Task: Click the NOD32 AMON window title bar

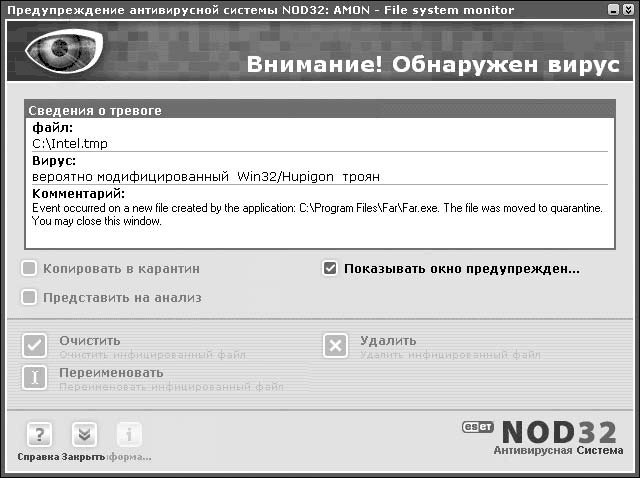Action: (260, 10)
